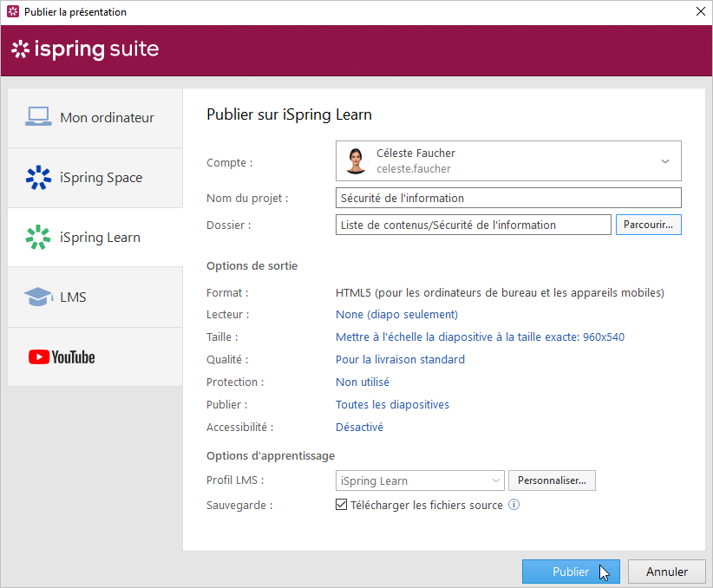Click the LMS graduation cap icon

38,297
